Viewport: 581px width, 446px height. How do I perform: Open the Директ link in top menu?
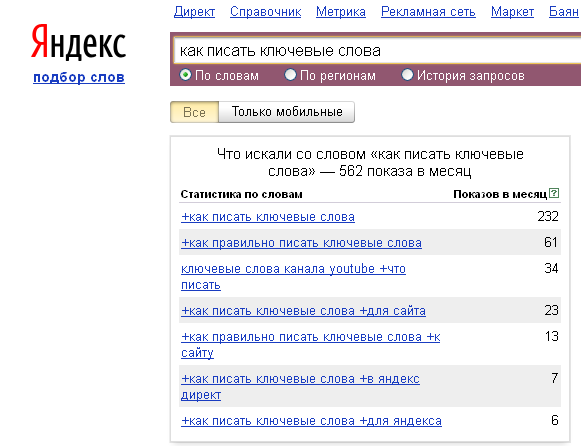(195, 11)
